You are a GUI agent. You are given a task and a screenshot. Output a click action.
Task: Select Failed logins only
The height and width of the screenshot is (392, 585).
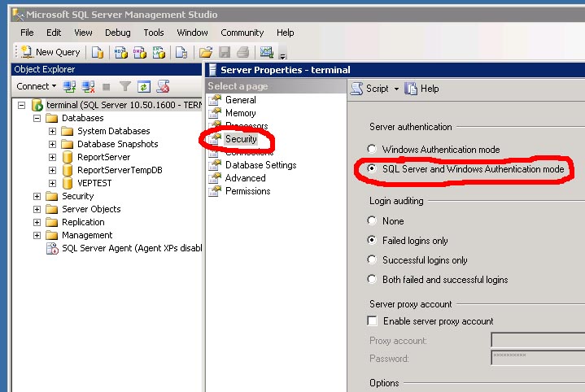click(x=372, y=240)
